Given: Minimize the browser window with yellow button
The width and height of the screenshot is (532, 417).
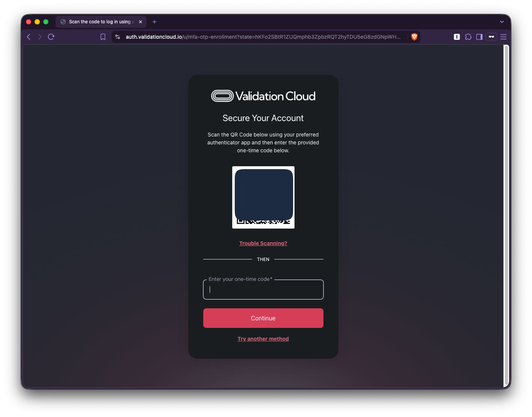Looking at the screenshot, I should 37,22.
